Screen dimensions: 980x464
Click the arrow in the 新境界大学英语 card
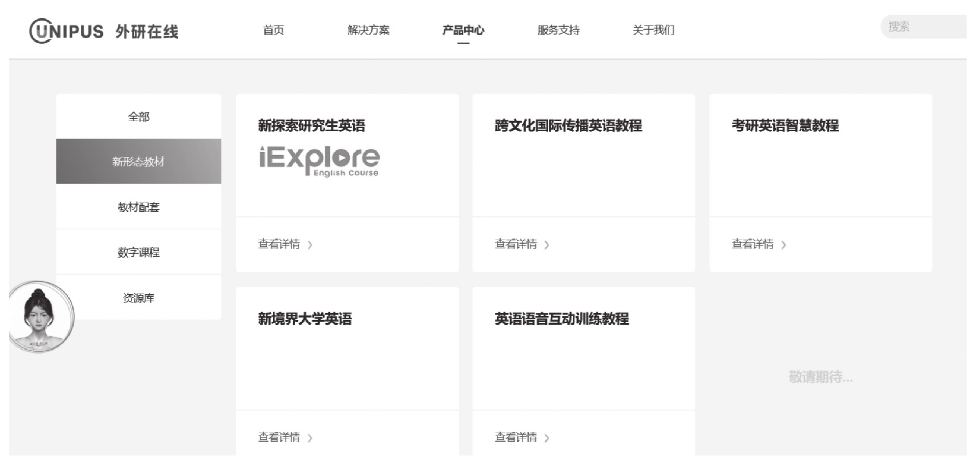click(310, 438)
